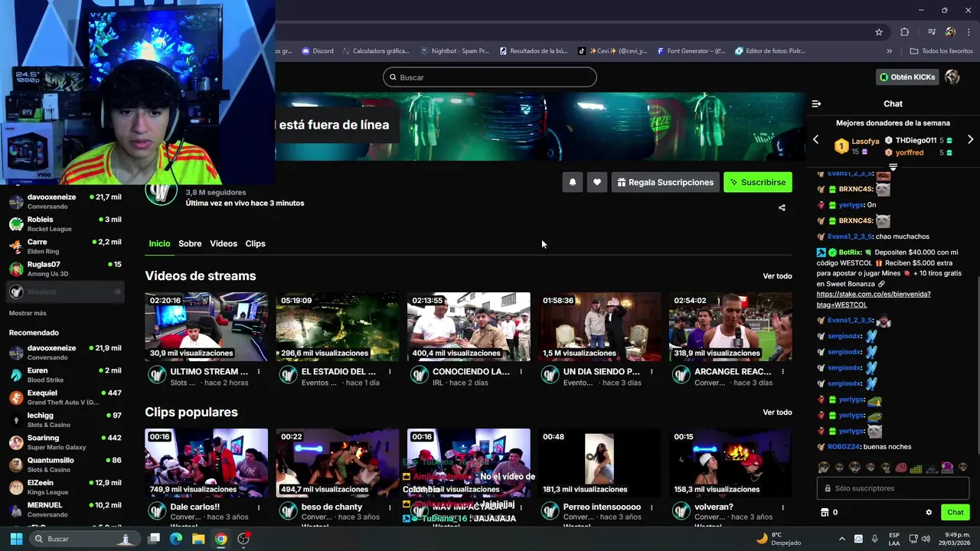Open the browser media control button
980x551 pixels.
932,32
